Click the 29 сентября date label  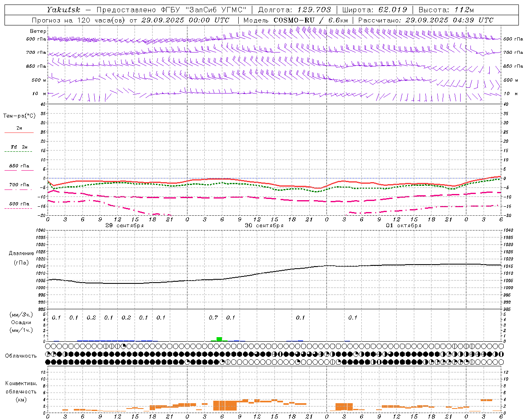(x=125, y=226)
